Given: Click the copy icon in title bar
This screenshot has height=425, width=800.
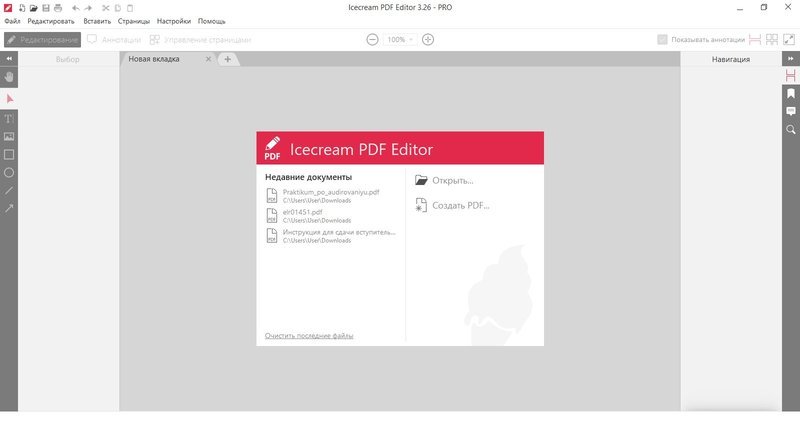Looking at the screenshot, I should 118,8.
